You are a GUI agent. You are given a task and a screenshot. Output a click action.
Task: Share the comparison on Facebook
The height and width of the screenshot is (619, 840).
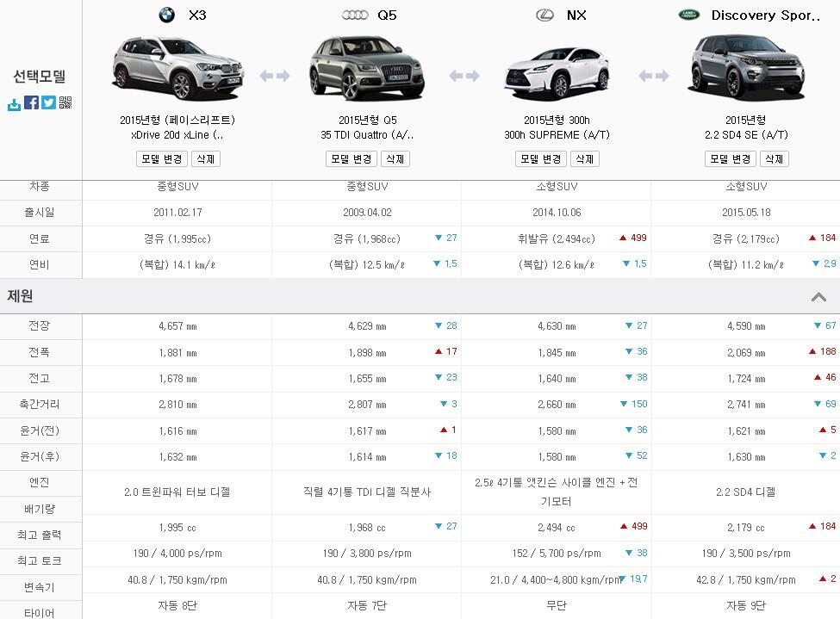click(31, 103)
